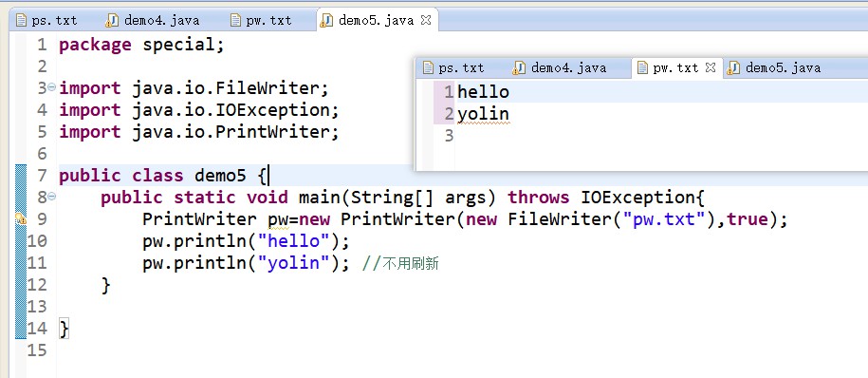Viewport: 868px width, 378px height.
Task: Click 'yolin' text in pw.txt editor
Action: [x=483, y=114]
